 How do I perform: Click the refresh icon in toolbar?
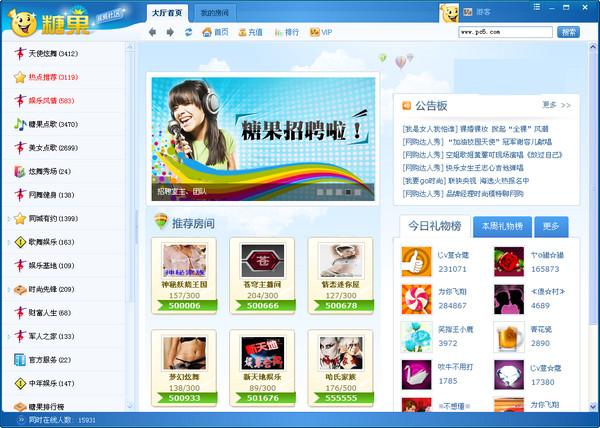click(x=188, y=32)
